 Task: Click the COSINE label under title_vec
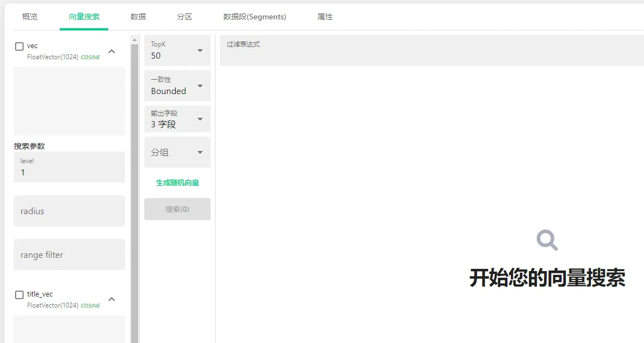[x=90, y=305]
